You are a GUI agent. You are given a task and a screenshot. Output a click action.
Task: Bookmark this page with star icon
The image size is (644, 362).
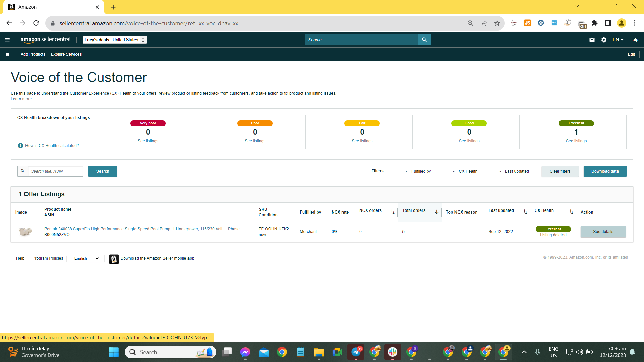(x=497, y=23)
